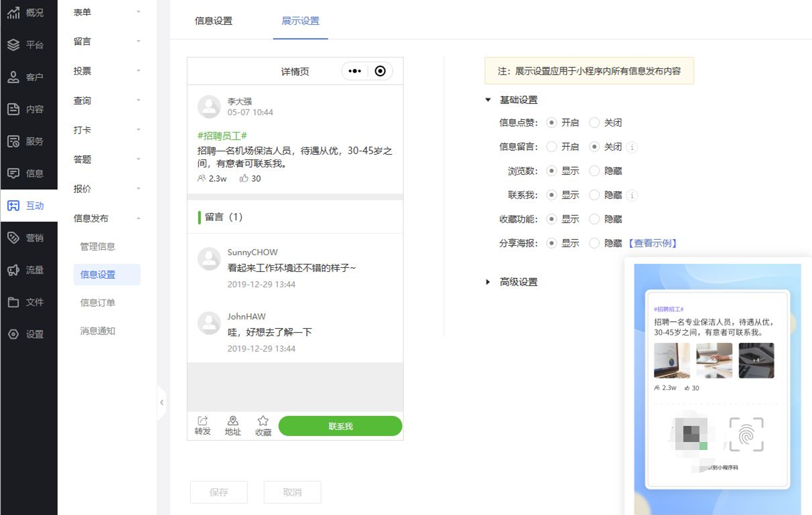Set 信息留言 to 关闭
The height and width of the screenshot is (515, 812).
click(594, 147)
